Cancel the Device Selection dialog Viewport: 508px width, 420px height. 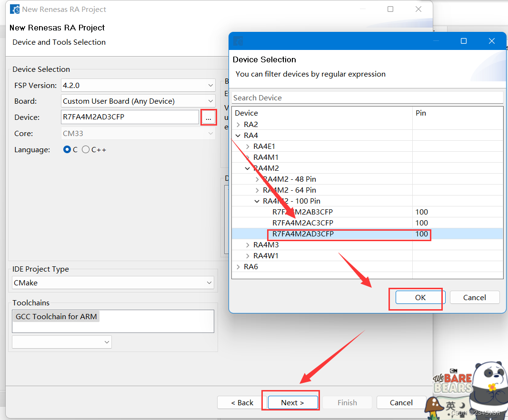[x=474, y=297]
